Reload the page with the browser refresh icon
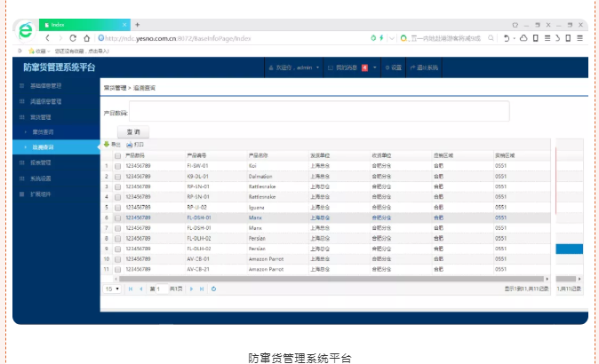 (x=74, y=38)
